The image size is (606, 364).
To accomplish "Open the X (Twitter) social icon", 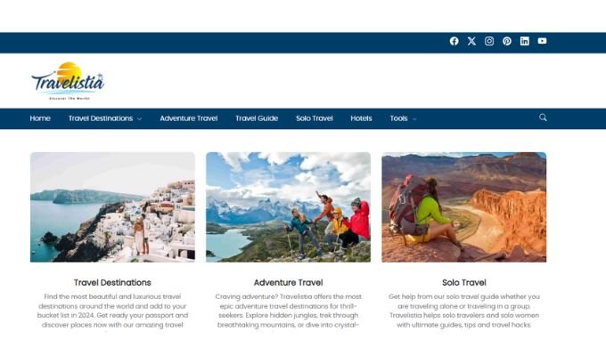I will point(471,41).
